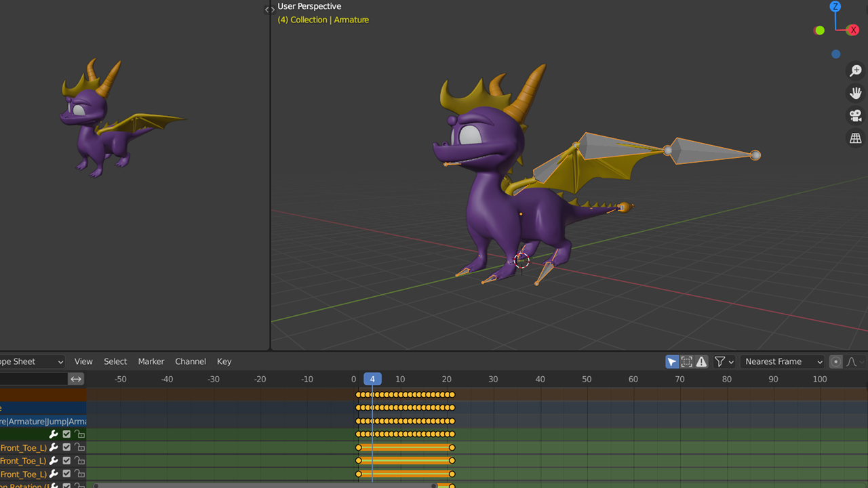The height and width of the screenshot is (488, 868).
Task: Click the double-arrow icon next to search field
Action: click(x=77, y=379)
